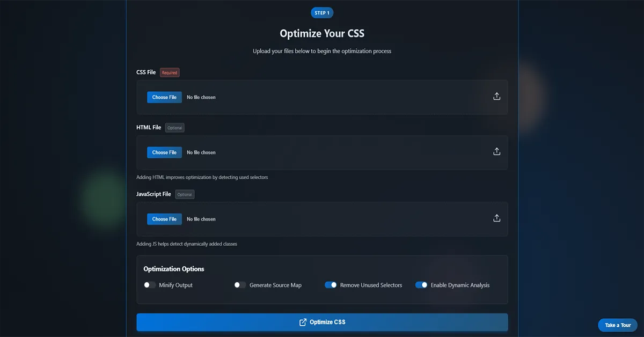Choose a file for the HTML File field

tap(164, 152)
